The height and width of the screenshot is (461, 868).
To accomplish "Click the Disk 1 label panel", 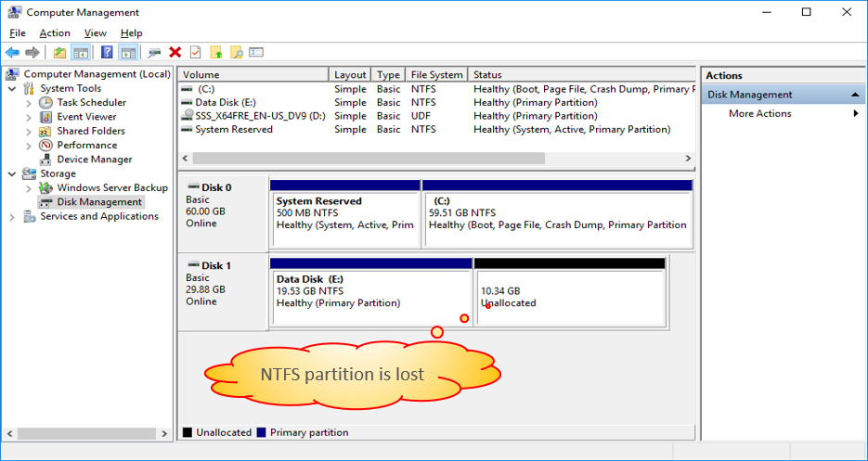I will [x=223, y=291].
